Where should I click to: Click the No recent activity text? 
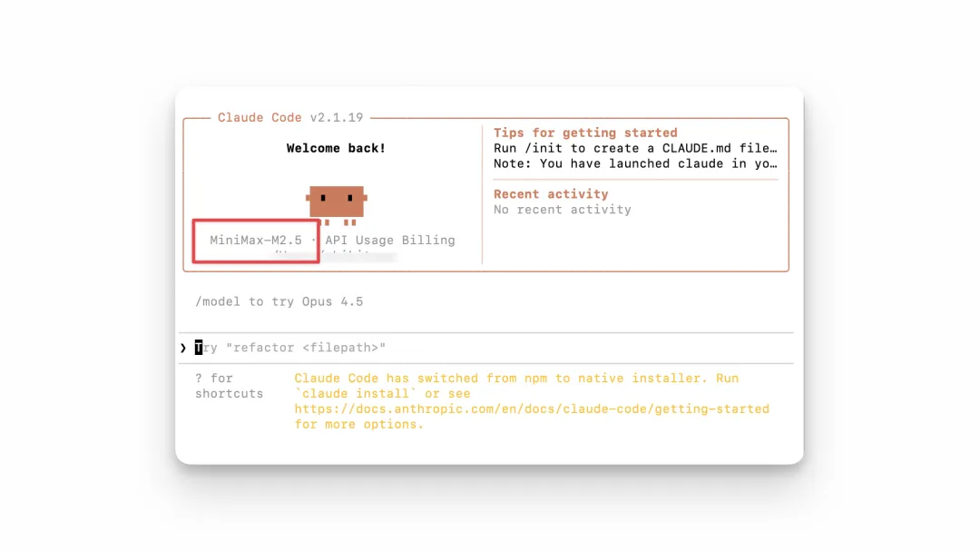point(562,210)
